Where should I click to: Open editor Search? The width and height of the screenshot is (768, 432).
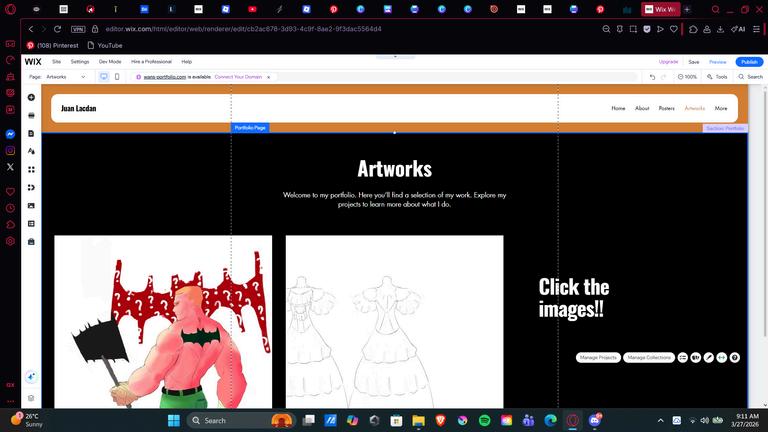[750, 77]
